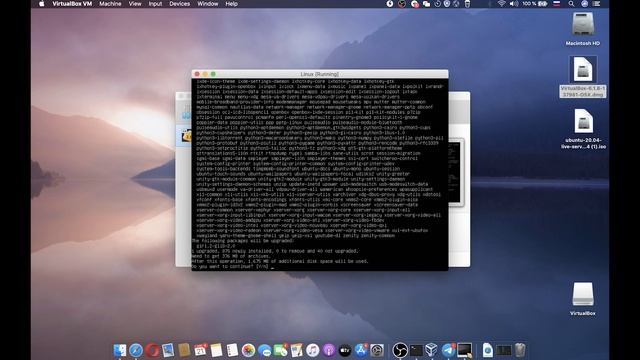The width and height of the screenshot is (640, 360).
Task: Click the volume icon in menu bar
Action: 514,4
